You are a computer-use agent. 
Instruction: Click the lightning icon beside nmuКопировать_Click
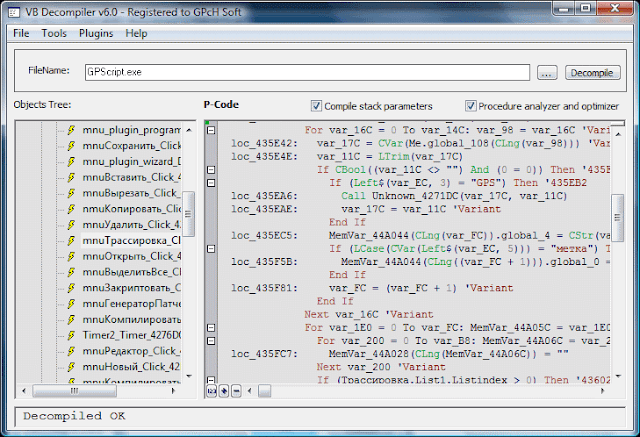[x=71, y=209]
